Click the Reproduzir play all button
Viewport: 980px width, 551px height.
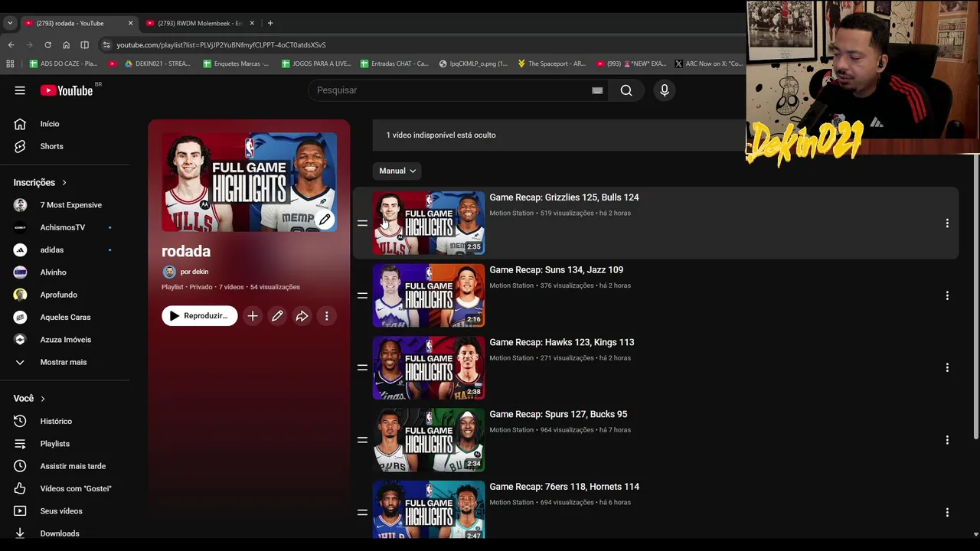tap(199, 315)
